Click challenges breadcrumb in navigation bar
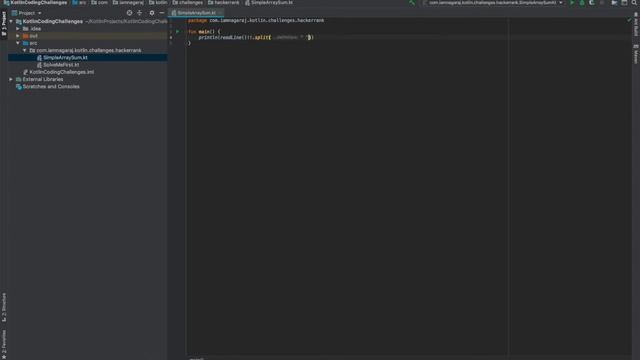Image resolution: width=640 pixels, height=360 pixels. click(x=188, y=2)
